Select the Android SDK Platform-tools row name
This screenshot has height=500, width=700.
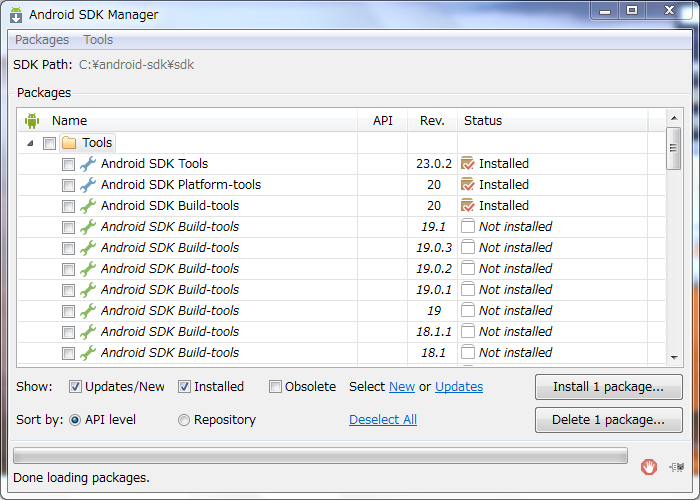coord(181,185)
